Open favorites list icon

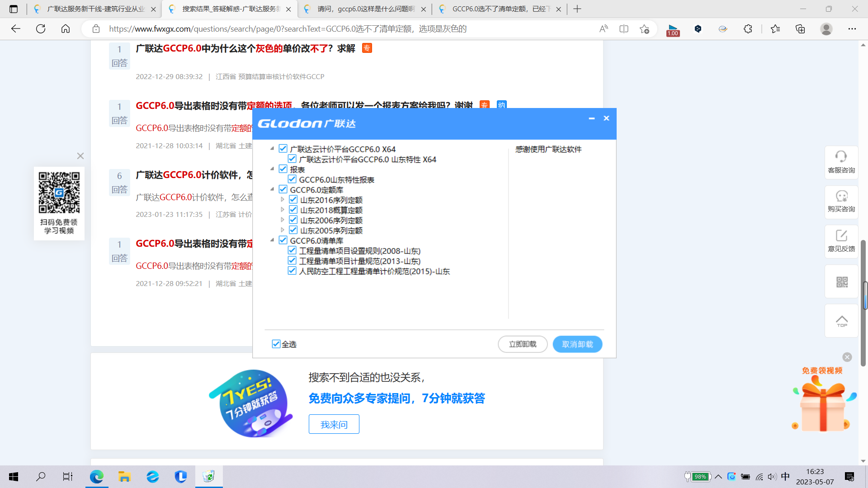pos(775,29)
